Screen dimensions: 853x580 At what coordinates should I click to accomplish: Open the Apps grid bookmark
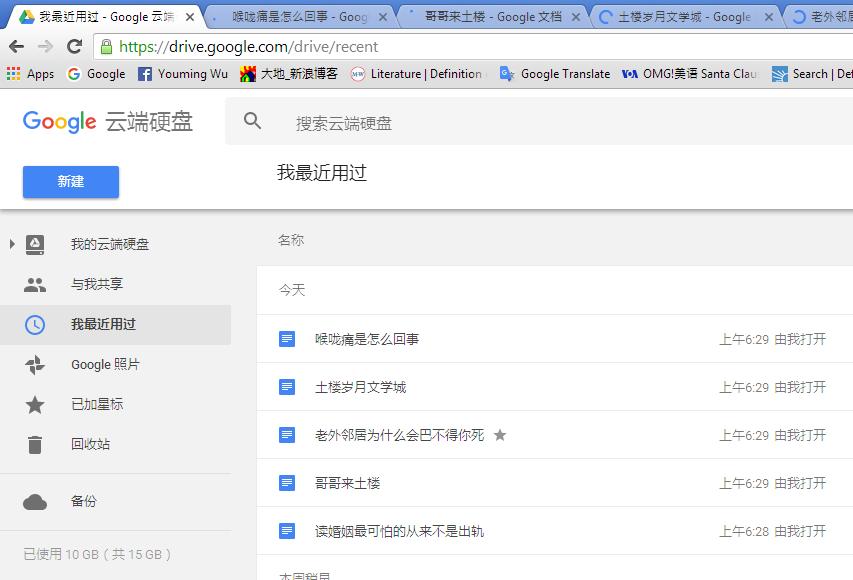click(30, 73)
